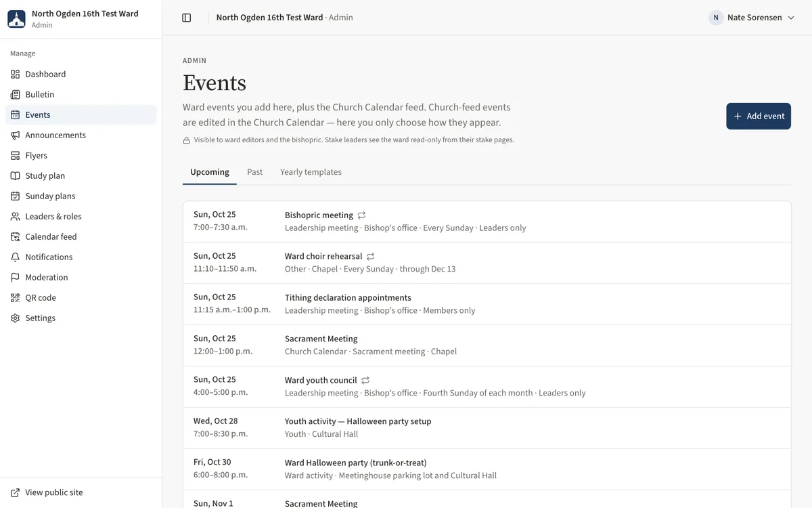Click the Flyers icon in sidebar
Image resolution: width=812 pixels, height=508 pixels.
coord(15,156)
